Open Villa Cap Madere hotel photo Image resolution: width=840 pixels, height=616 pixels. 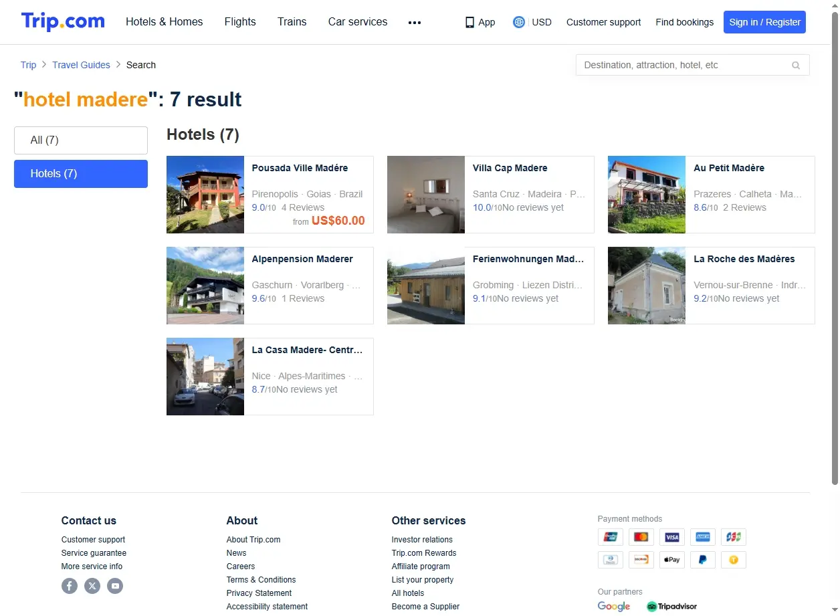(426, 195)
